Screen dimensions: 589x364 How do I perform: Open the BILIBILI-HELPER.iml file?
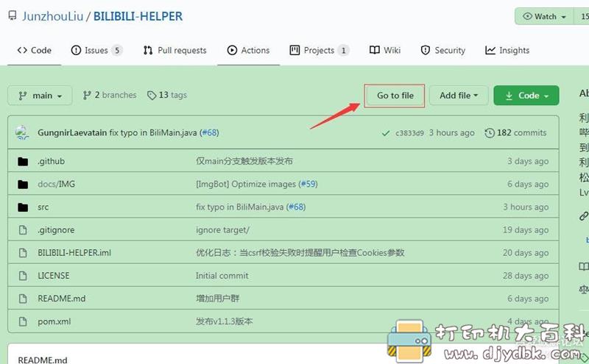tap(74, 253)
